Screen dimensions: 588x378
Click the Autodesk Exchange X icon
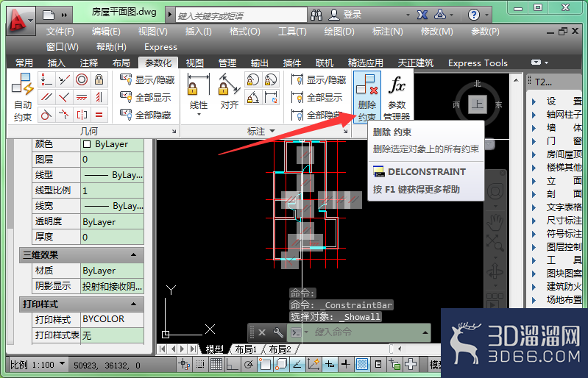click(x=422, y=15)
